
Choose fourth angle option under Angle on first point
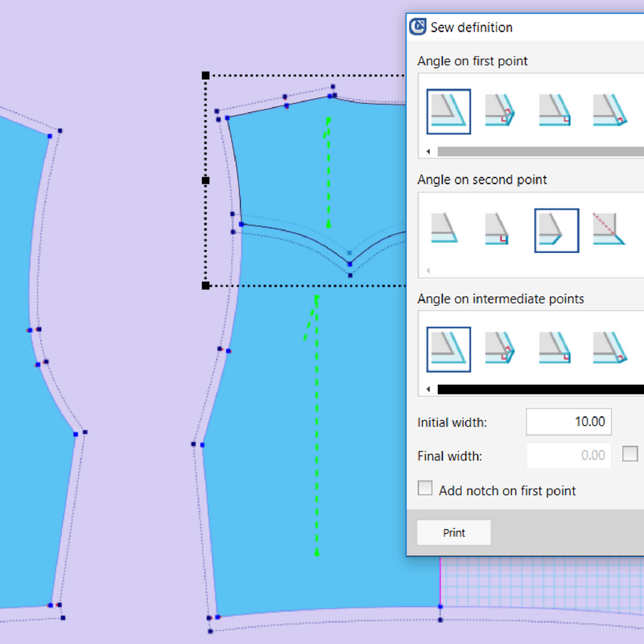pos(610,110)
